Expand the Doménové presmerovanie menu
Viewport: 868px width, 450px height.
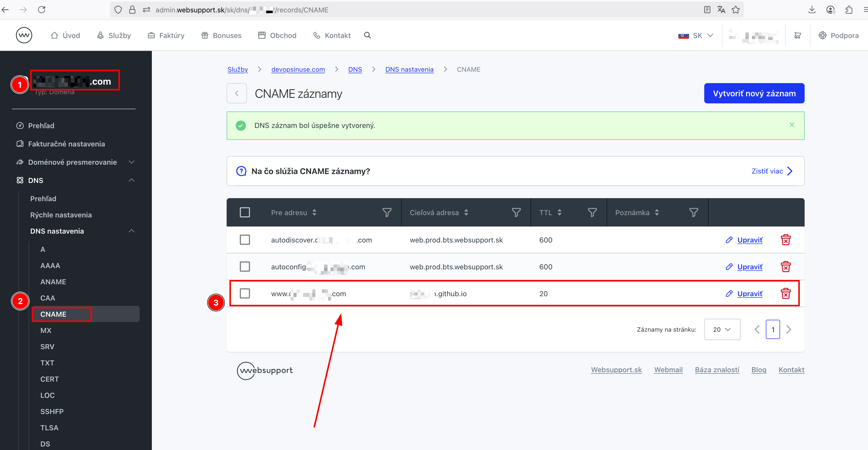point(131,162)
